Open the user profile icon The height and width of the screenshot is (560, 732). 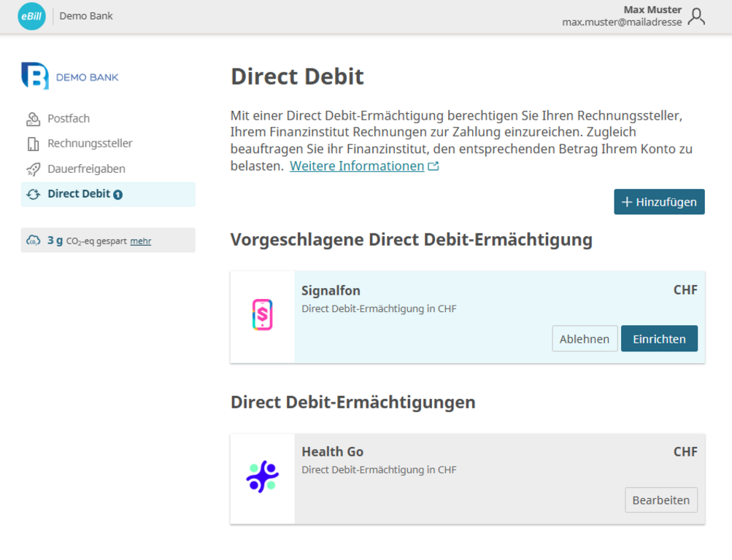(696, 16)
